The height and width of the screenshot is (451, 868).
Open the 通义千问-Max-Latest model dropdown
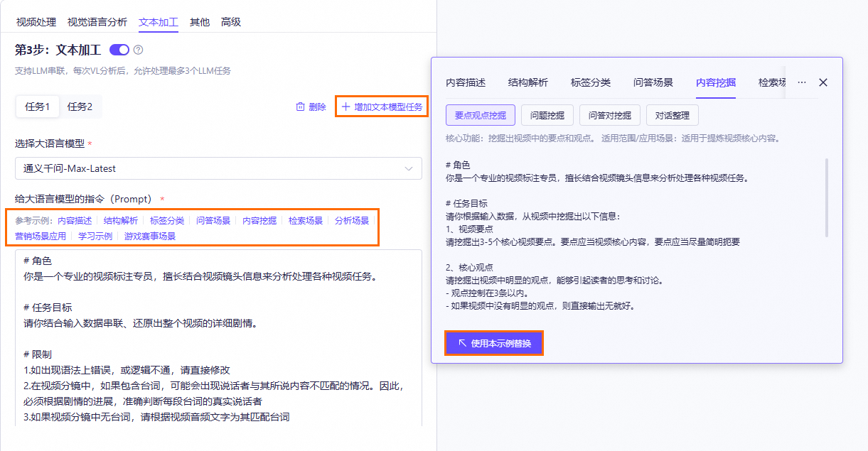(218, 168)
